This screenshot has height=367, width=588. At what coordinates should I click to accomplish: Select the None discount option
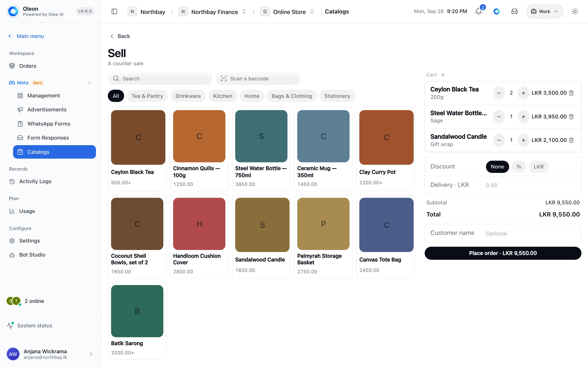coord(497,167)
